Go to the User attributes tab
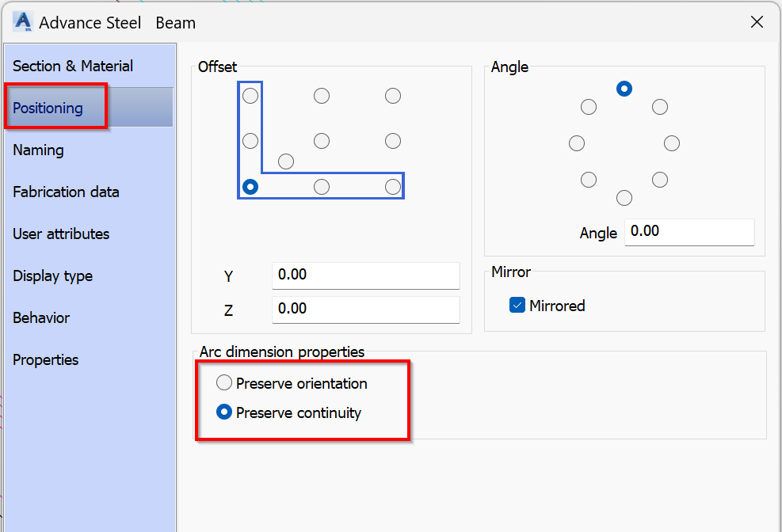 (61, 234)
